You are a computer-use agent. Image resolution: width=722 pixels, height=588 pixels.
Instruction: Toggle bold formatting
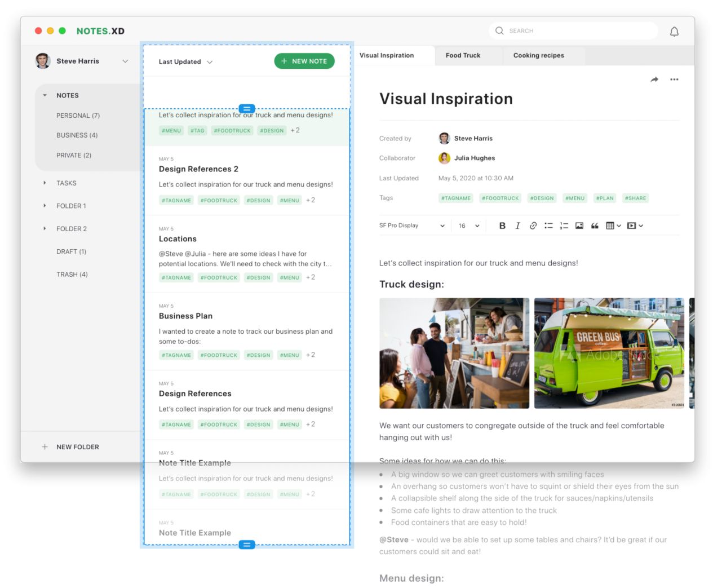[502, 226]
